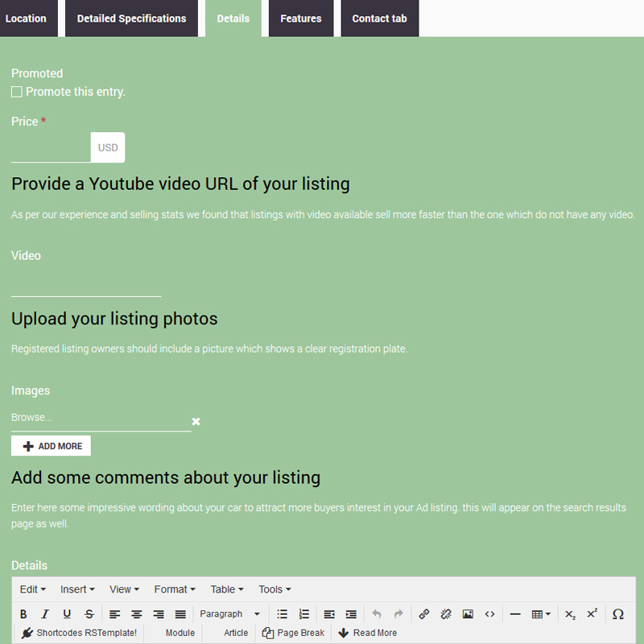Apply strikethrough formatting
This screenshot has height=644, width=644.
89,614
